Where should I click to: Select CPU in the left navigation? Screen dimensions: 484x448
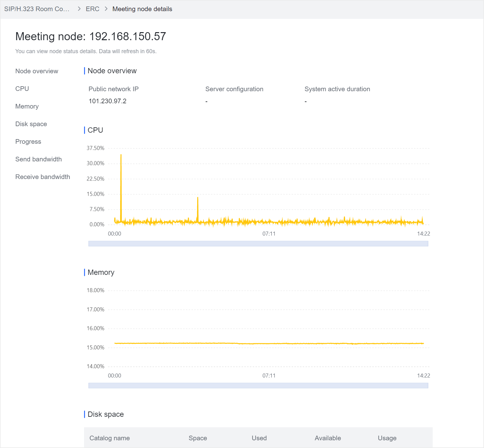point(22,89)
